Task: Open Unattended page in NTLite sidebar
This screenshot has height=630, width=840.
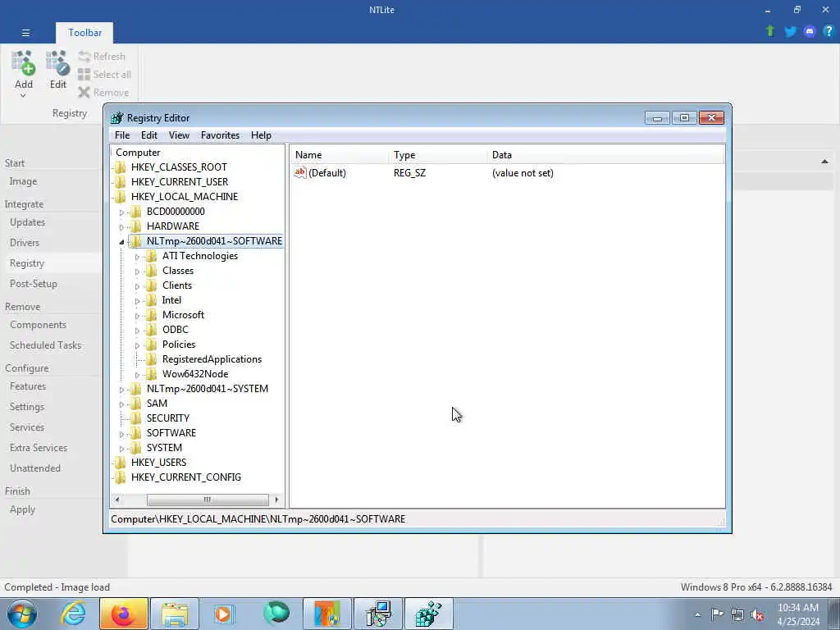Action: click(x=34, y=468)
